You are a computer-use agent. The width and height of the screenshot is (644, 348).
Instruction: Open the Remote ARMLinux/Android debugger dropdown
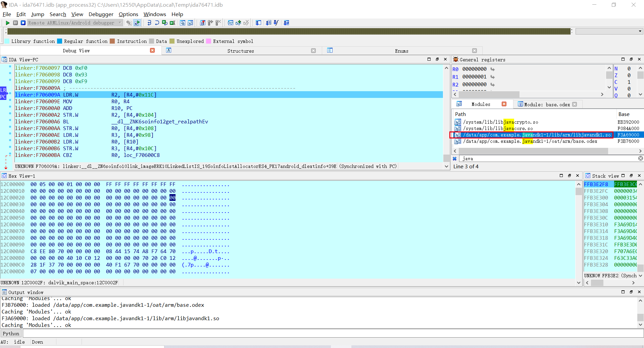pyautogui.click(x=120, y=23)
